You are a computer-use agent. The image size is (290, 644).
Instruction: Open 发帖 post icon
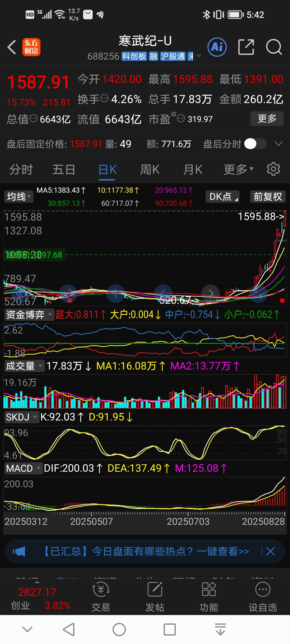pos(155,597)
